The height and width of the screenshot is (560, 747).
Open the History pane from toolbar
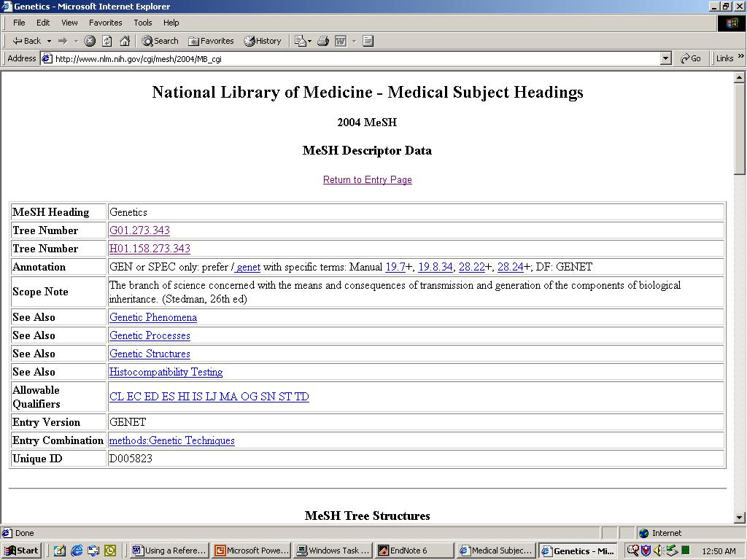(x=263, y=41)
